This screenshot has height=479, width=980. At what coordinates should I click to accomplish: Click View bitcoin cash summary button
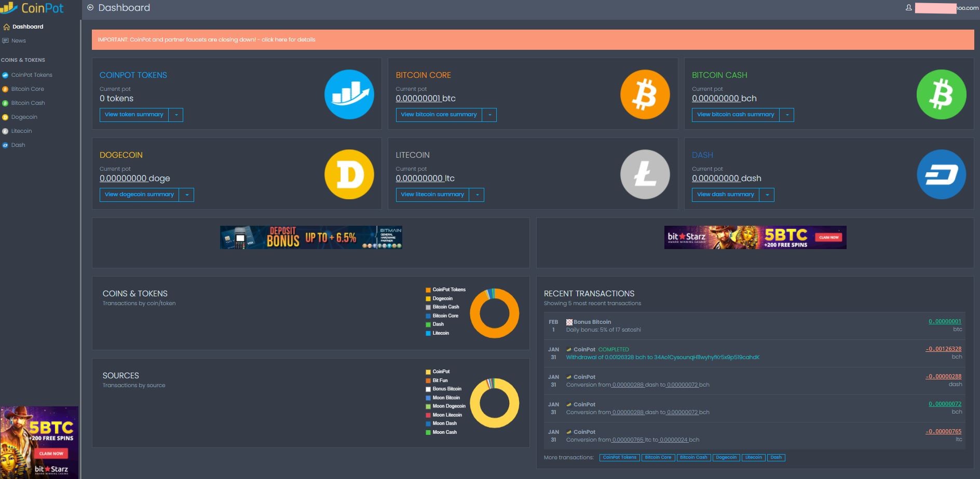coord(736,115)
